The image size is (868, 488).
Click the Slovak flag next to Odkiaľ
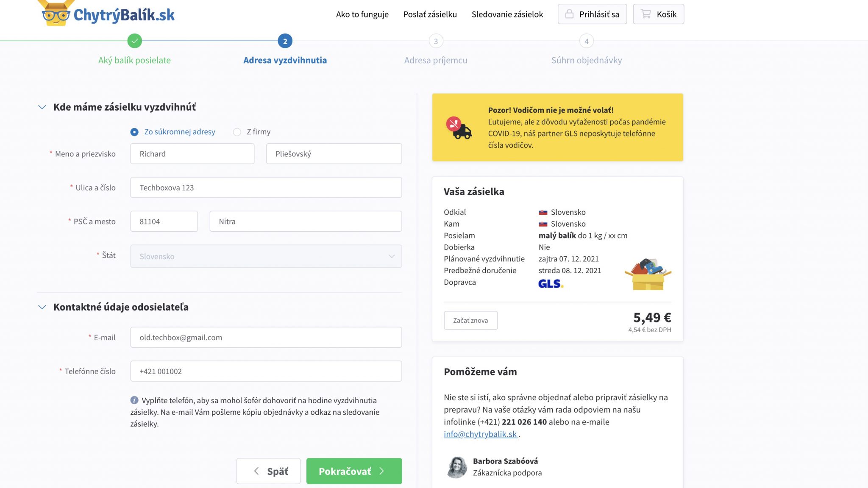point(543,212)
